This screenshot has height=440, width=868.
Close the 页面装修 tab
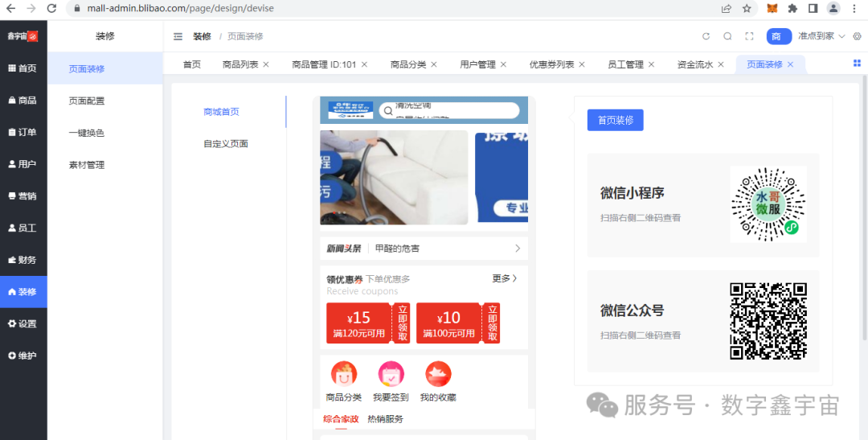pyautogui.click(x=791, y=64)
